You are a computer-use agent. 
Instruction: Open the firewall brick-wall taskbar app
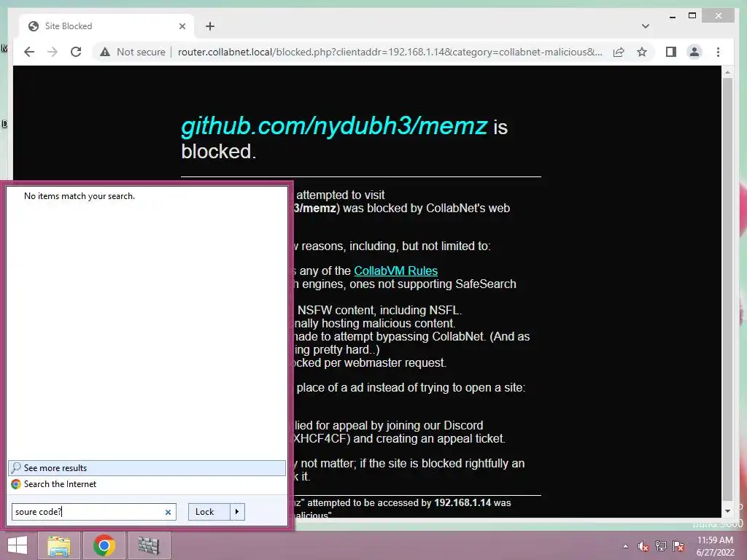(148, 545)
